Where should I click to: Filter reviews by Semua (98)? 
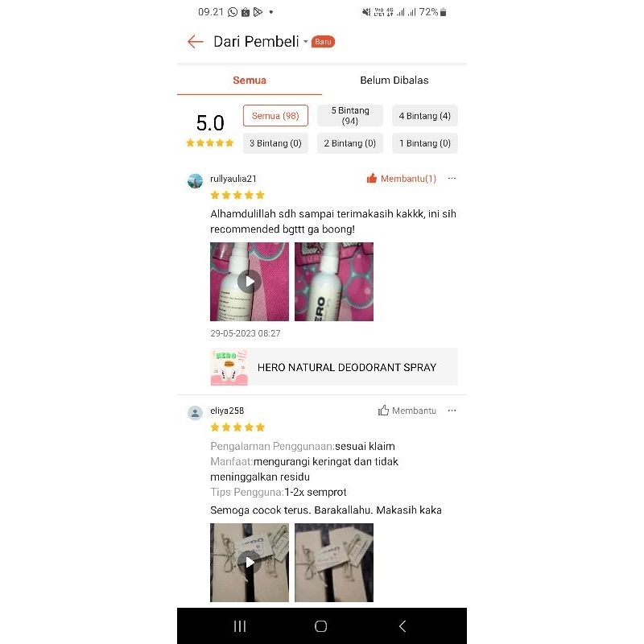[x=275, y=116]
